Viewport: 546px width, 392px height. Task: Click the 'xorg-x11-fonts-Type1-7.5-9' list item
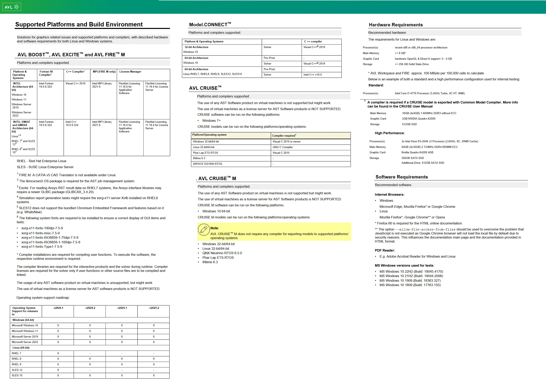click(42, 247)
